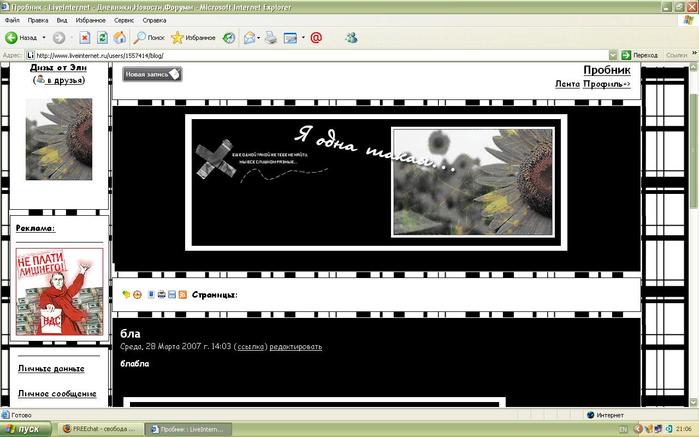Image resolution: width=699 pixels, height=437 pixels.
Task: Open the History clock icon in toolbar
Action: [x=229, y=38]
